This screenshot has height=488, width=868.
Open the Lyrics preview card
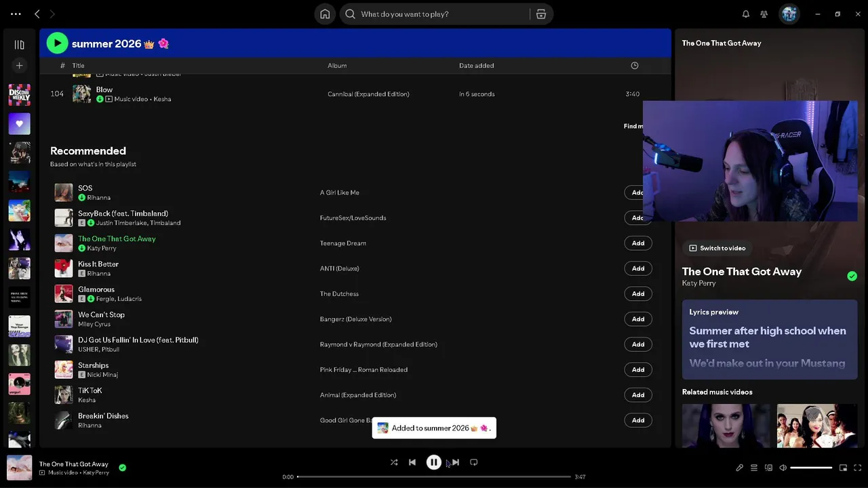(x=770, y=340)
